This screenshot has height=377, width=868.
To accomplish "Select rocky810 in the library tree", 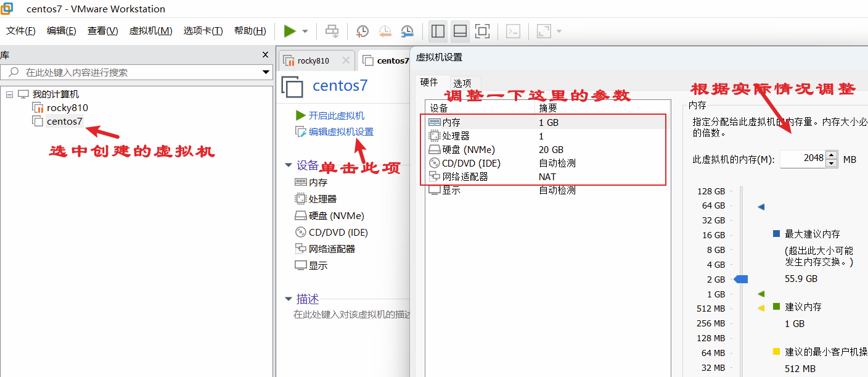I will tap(67, 107).
